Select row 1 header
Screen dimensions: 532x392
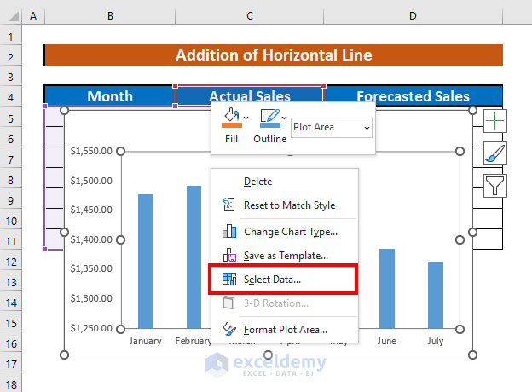click(10, 37)
